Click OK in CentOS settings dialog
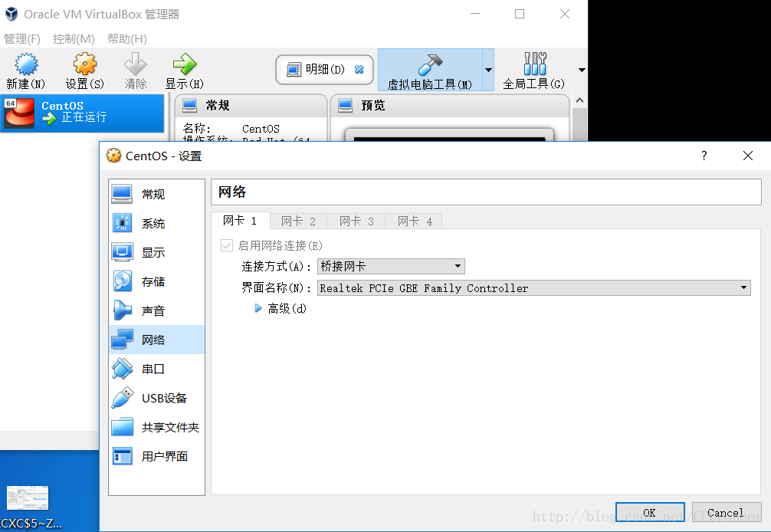 (650, 513)
